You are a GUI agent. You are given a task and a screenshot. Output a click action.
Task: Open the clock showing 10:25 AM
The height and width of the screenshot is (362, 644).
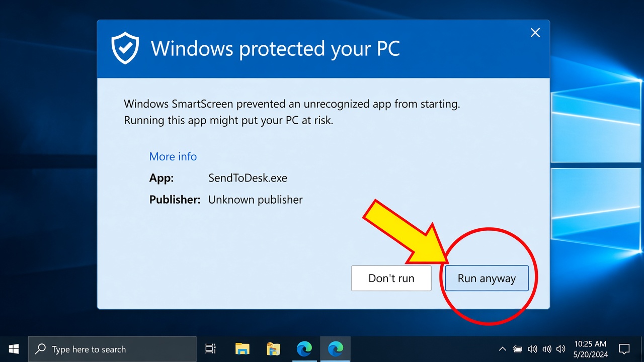point(591,349)
